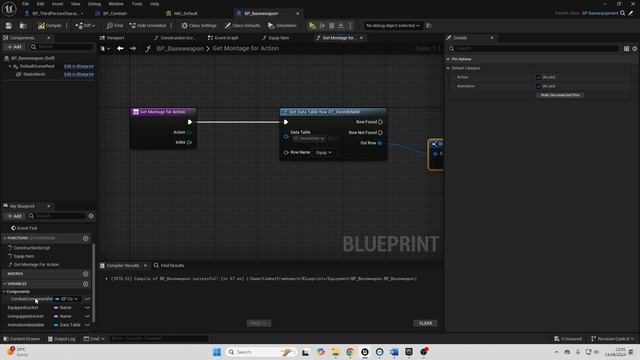This screenshot has width=640, height=360.
Task: Open the Viewport tab
Action: (x=113, y=38)
